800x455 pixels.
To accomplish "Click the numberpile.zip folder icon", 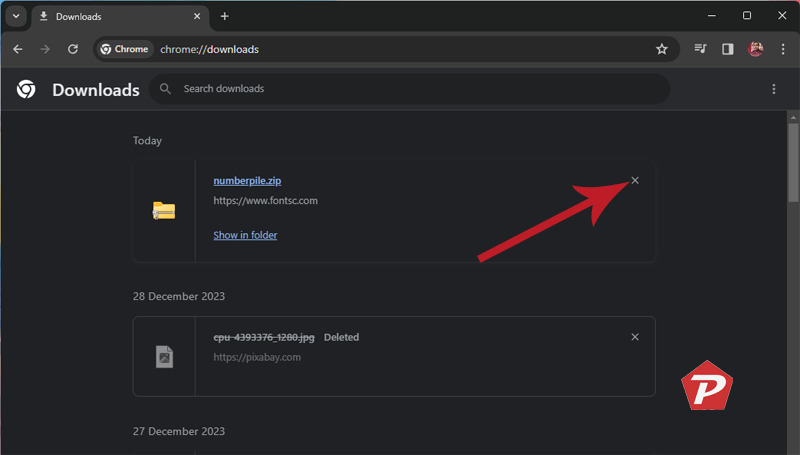I will pyautogui.click(x=164, y=210).
